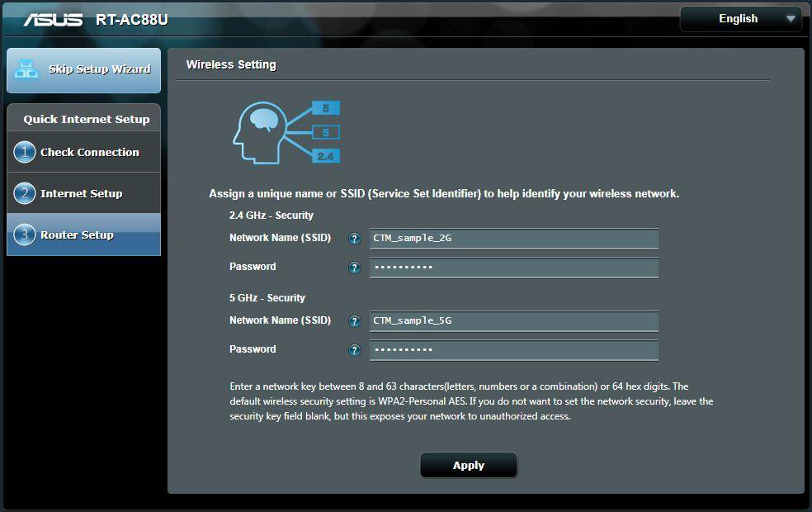Go to Internet Setup step
The image size is (812, 512).
pos(84,193)
